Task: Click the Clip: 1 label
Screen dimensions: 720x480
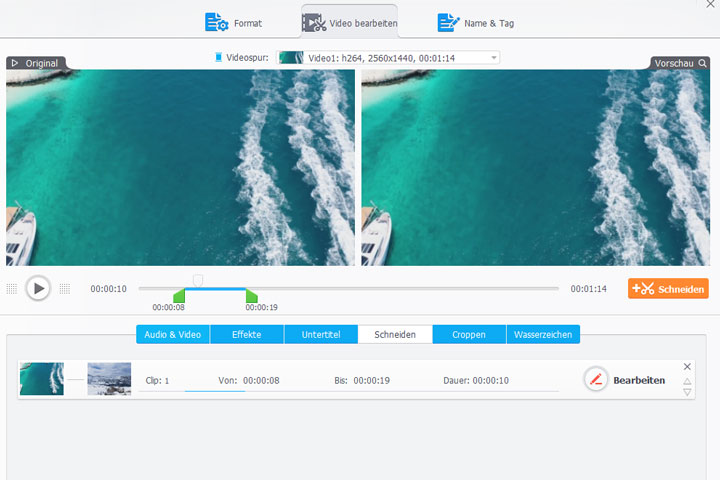Action: pos(157,381)
